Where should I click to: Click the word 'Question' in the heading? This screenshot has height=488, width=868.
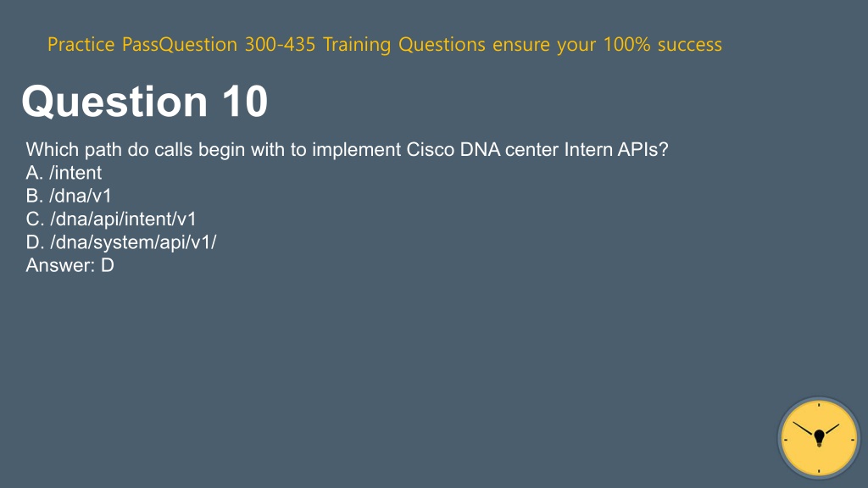pyautogui.click(x=114, y=102)
